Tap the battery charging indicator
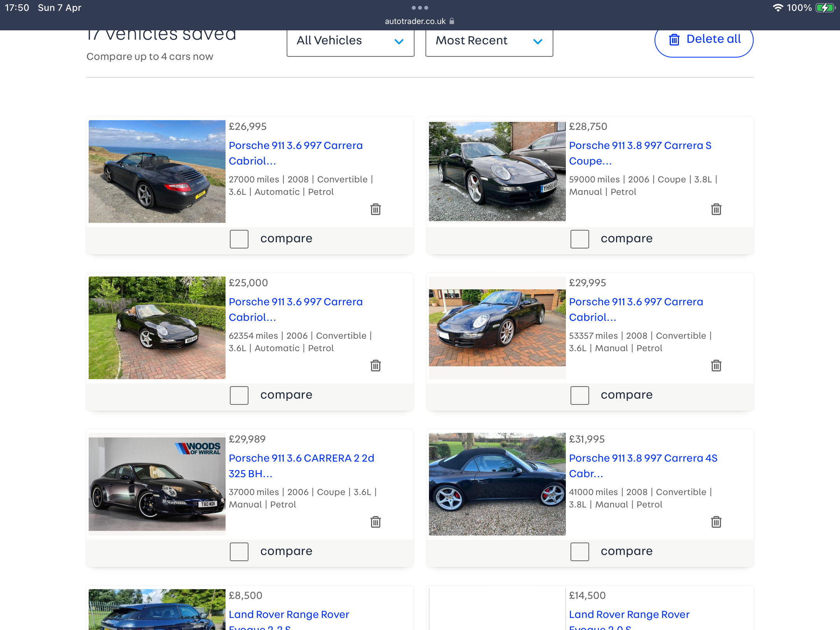 (825, 8)
